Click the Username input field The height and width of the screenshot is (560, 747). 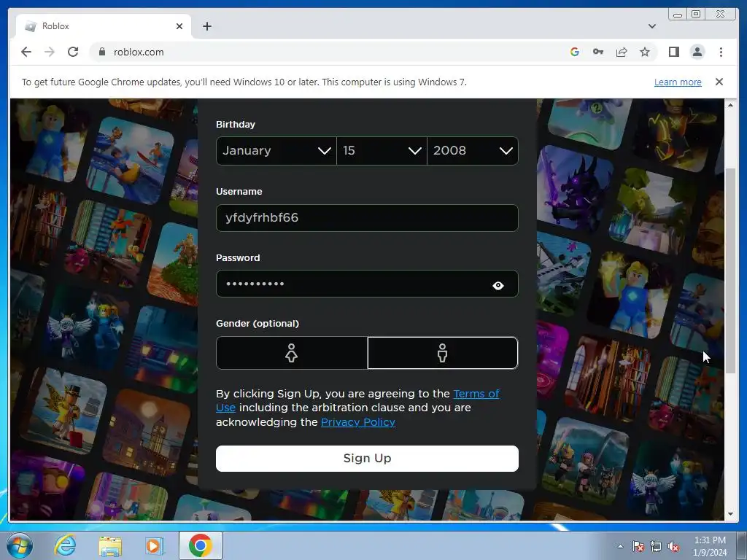click(367, 217)
